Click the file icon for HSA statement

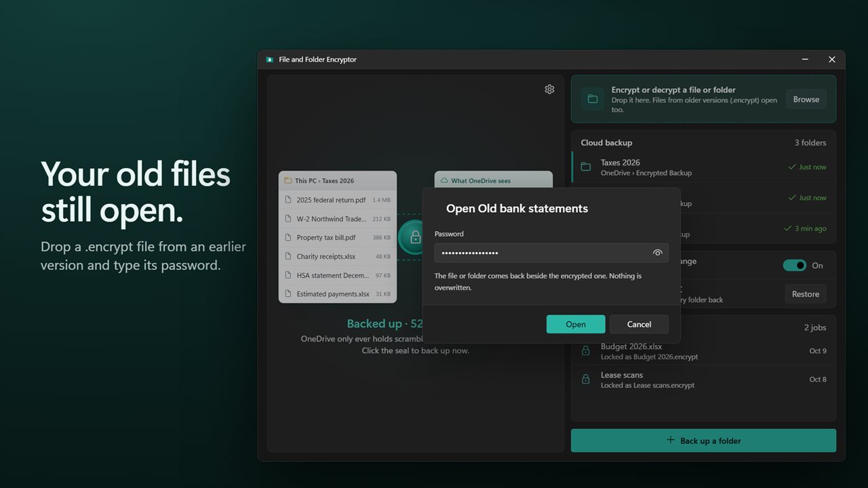click(288, 276)
